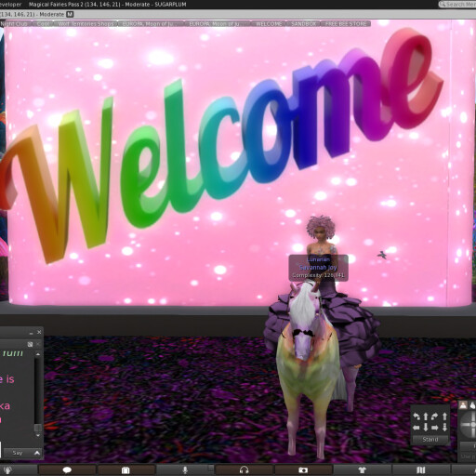Click the snapshot camera toolbar button
This screenshot has width=476, height=476.
click(303, 470)
